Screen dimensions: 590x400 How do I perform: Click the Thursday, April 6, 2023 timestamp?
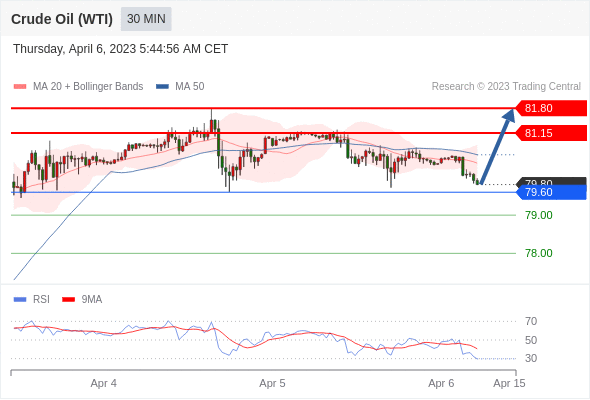click(120, 49)
